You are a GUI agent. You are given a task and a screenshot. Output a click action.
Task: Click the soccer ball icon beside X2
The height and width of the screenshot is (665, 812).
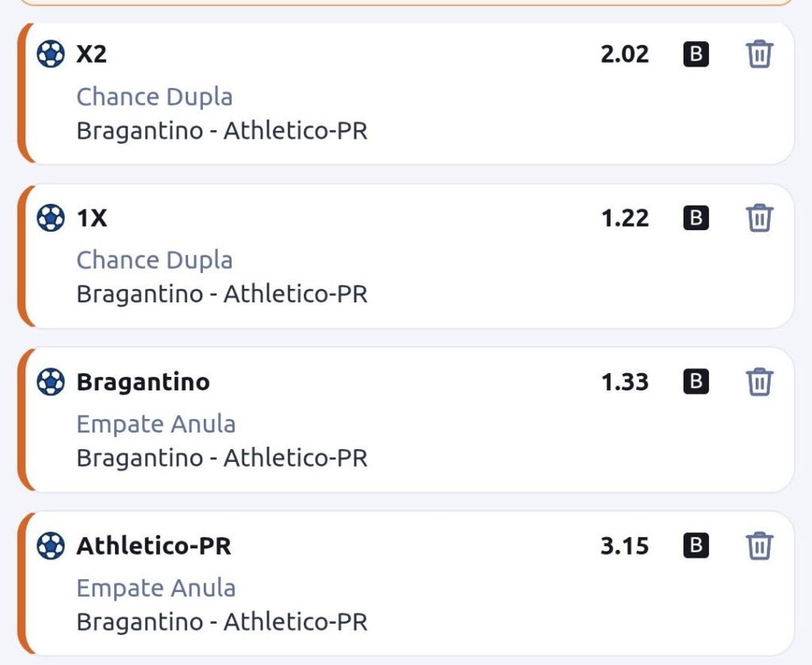[51, 55]
